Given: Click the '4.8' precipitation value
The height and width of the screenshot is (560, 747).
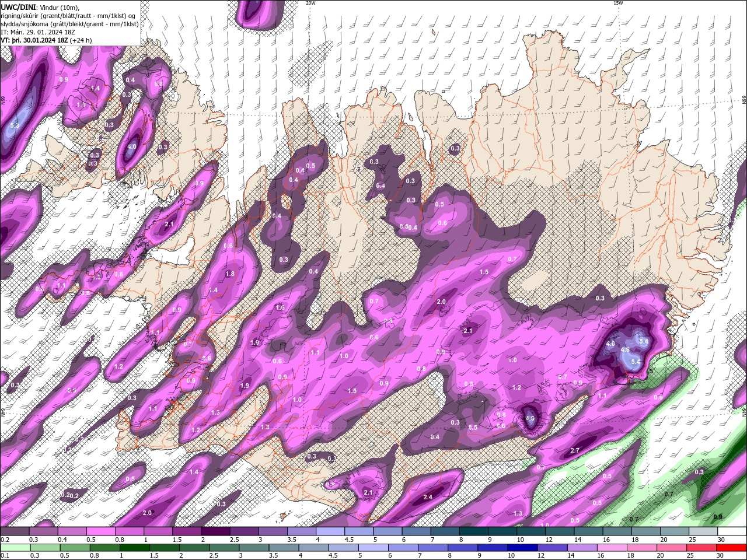Looking at the screenshot, I should click(x=625, y=350).
